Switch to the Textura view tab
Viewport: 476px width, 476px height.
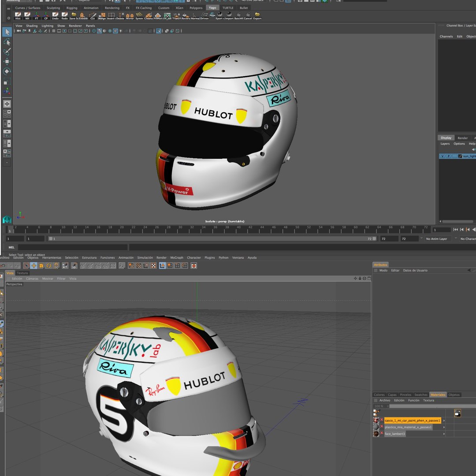tap(22, 273)
